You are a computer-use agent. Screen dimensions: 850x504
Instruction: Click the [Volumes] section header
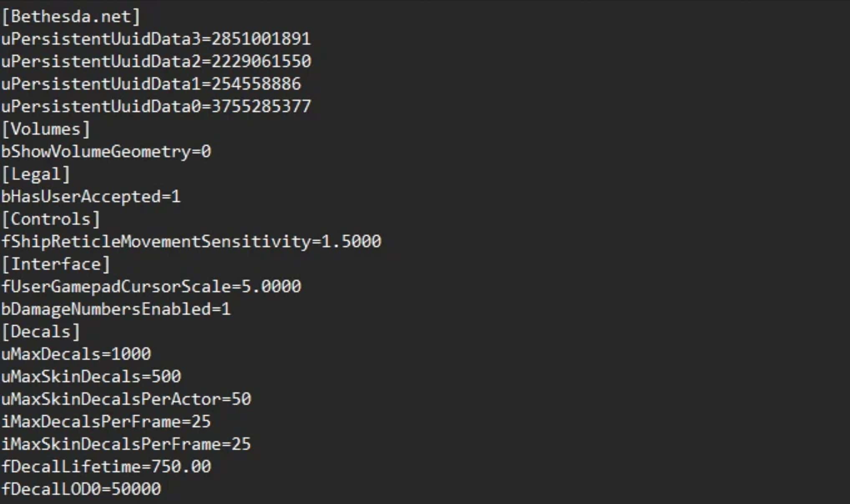(46, 129)
